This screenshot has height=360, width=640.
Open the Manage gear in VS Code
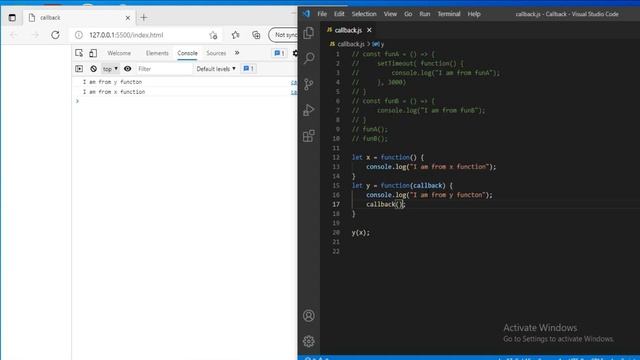[x=309, y=341]
